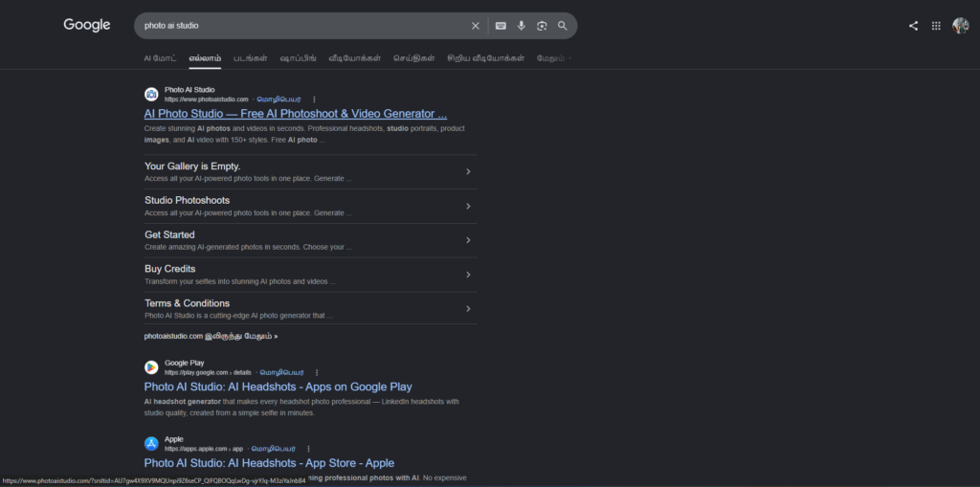Open more options for photoaistudio.com result
980x487 pixels.
point(314,100)
